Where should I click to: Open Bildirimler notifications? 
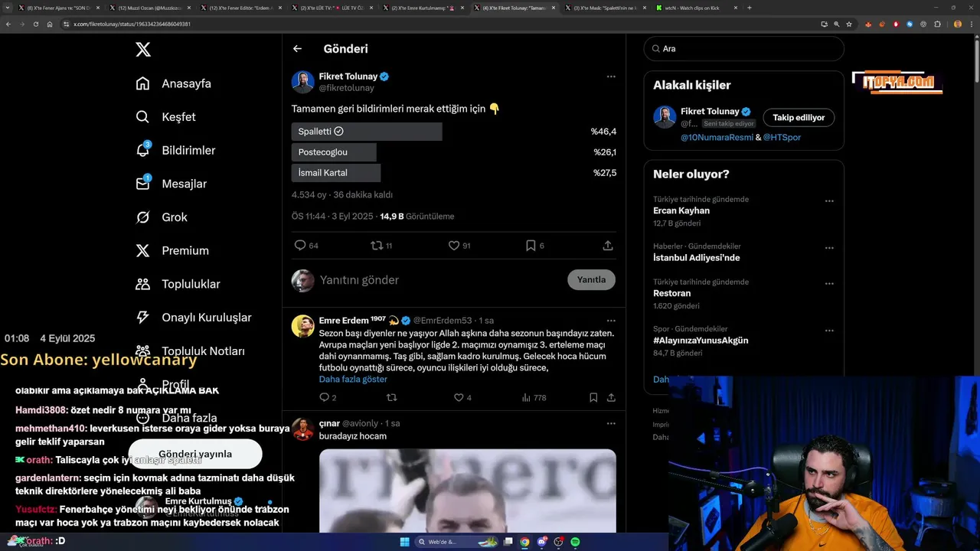tap(175, 150)
